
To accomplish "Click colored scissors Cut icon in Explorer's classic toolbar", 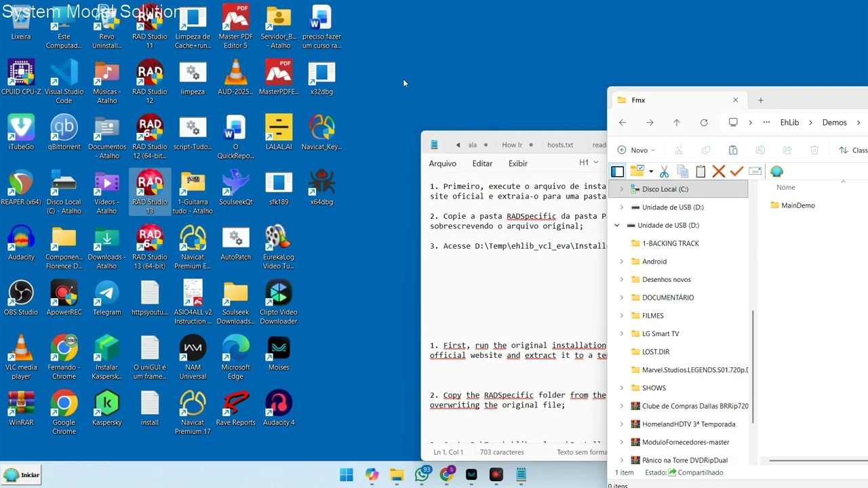I will tap(664, 171).
